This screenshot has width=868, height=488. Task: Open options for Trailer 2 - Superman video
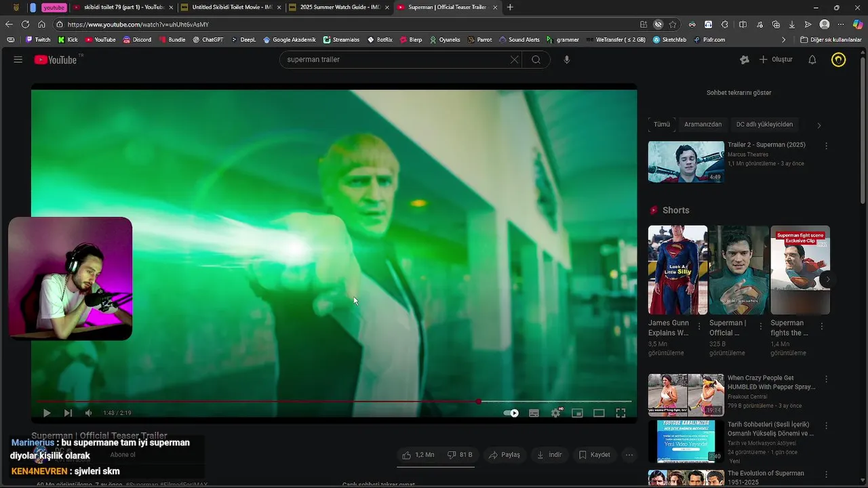[826, 146]
